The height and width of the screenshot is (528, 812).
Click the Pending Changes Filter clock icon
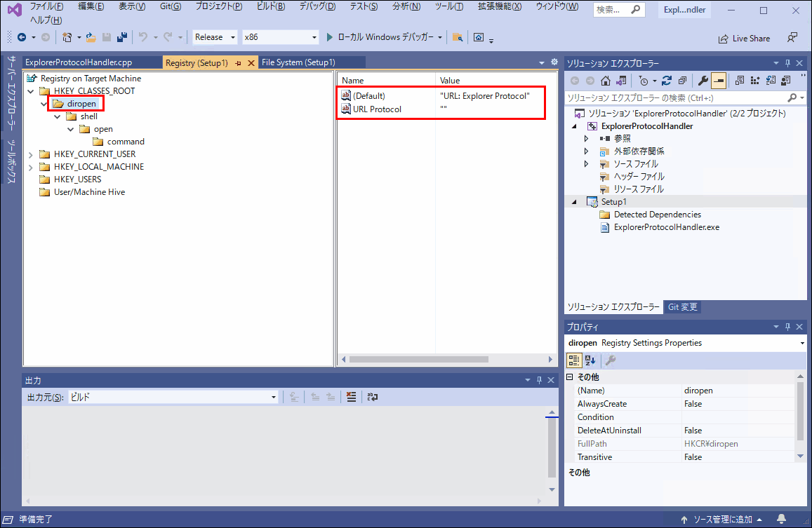point(644,81)
